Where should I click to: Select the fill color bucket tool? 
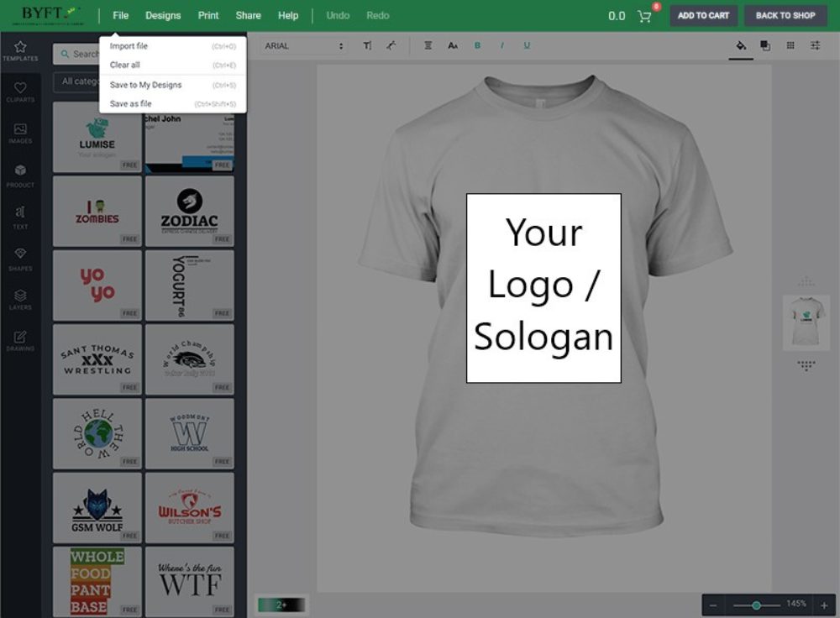[741, 45]
